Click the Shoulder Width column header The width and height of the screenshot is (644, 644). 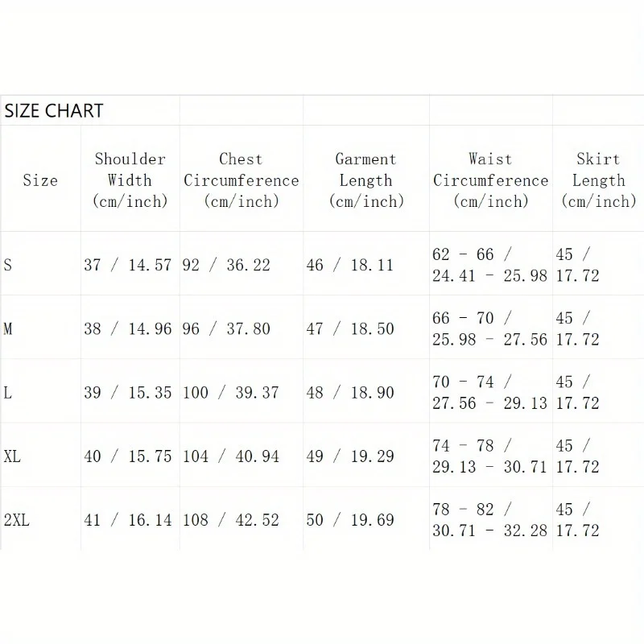(x=130, y=180)
